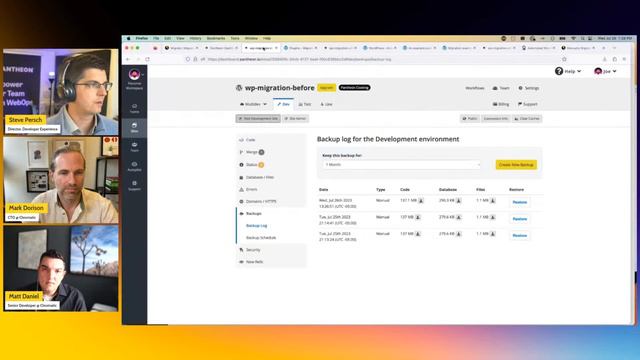The image size is (640, 360).
Task: Download code archive for 21:14:41 backup
Action: pos(418,218)
